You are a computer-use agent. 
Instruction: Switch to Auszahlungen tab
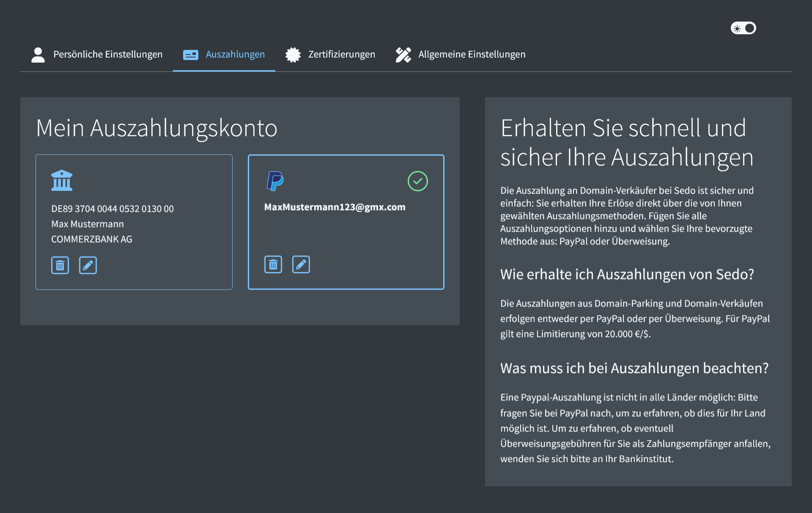(235, 55)
